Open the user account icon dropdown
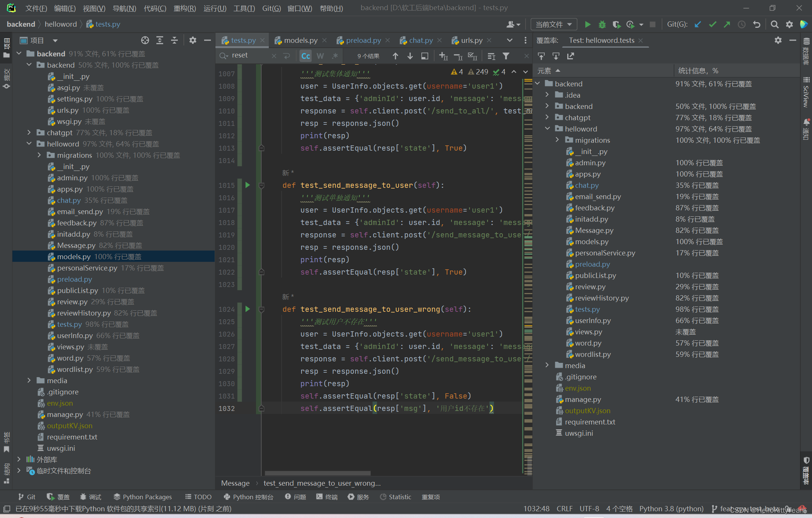This screenshot has width=812, height=518. [513, 24]
